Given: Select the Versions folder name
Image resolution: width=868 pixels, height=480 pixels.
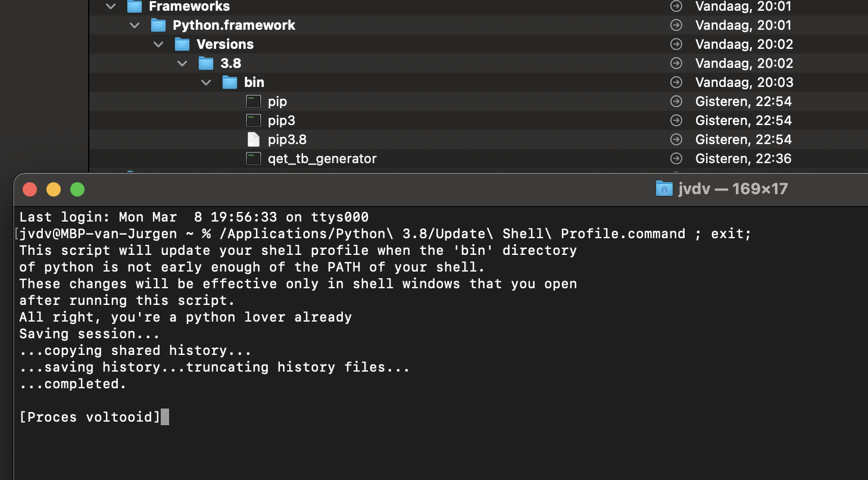Looking at the screenshot, I should [225, 45].
